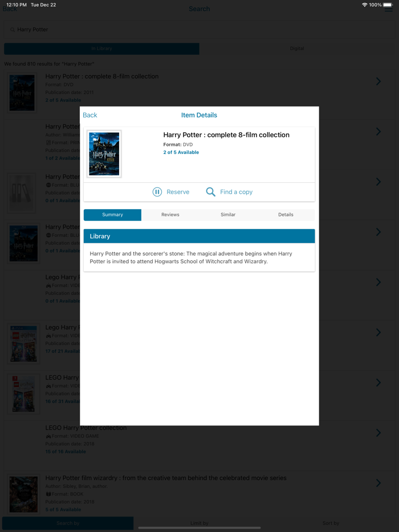Tap the item summary text about sorcerer's stone
This screenshot has height=532, width=399.
click(x=191, y=257)
